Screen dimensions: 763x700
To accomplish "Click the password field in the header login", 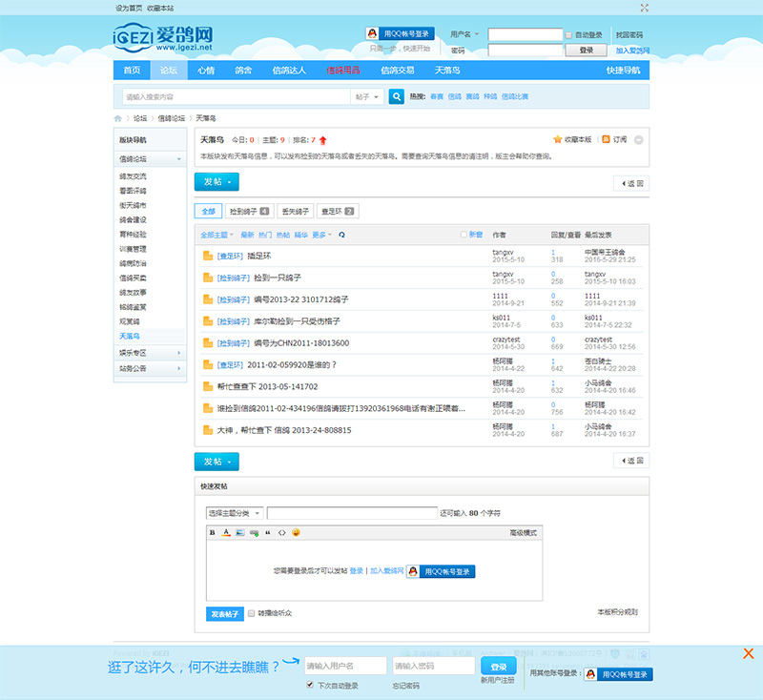I will [x=526, y=51].
